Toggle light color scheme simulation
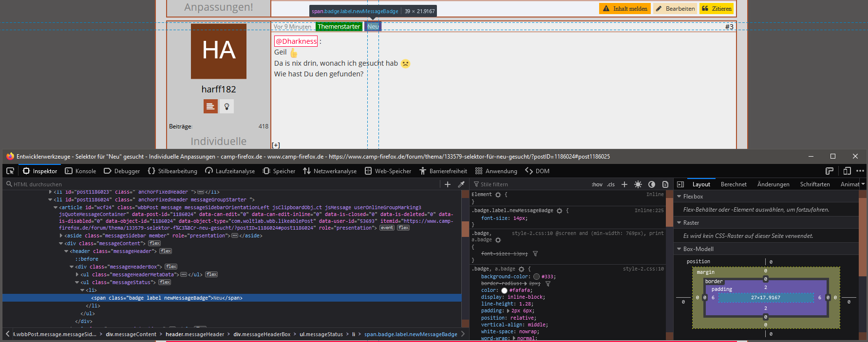This screenshot has height=342, width=868. tap(638, 184)
